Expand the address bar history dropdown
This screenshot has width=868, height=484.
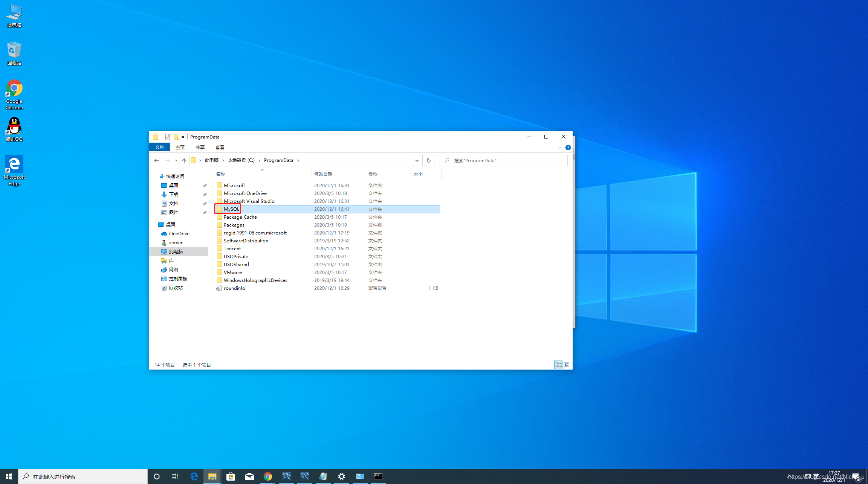(417, 160)
